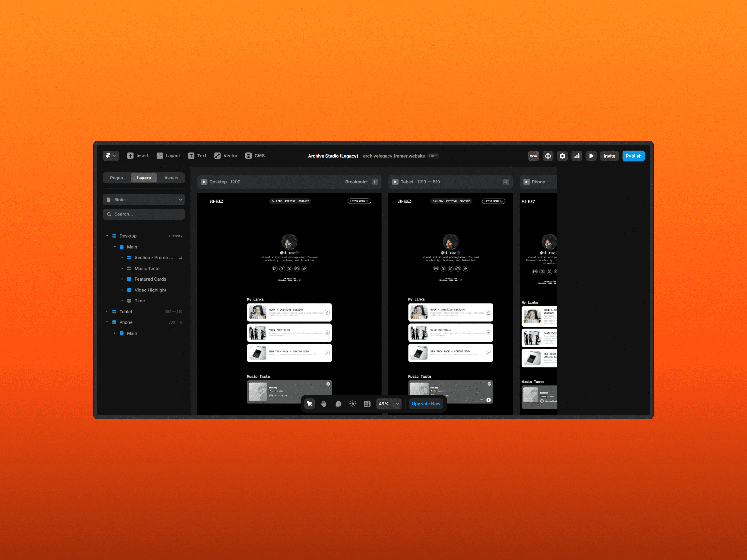This screenshot has height=560, width=747.
Task: Click the Preview play button in top bar
Action: point(591,156)
